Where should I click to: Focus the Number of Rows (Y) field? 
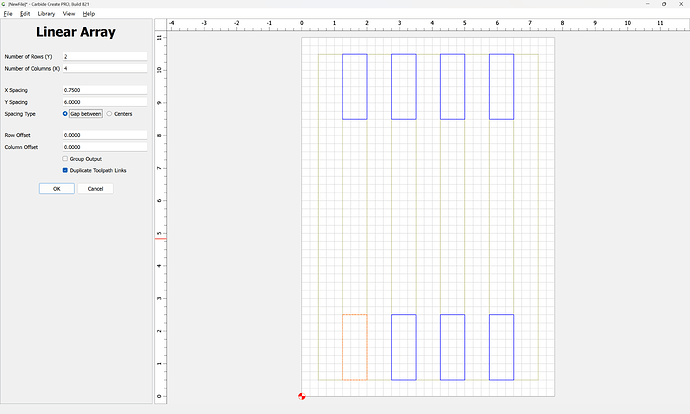pyautogui.click(x=104, y=57)
